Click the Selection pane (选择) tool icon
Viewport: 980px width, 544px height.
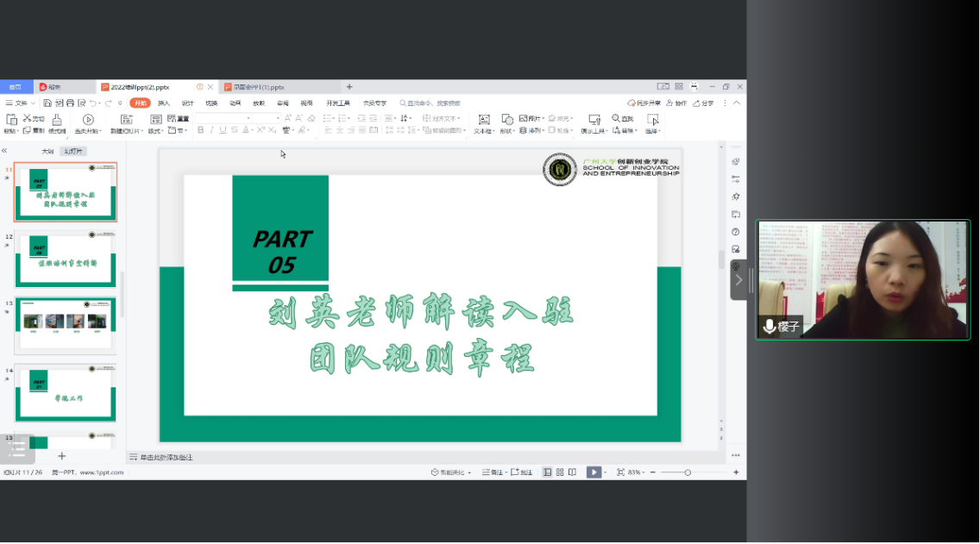coord(652,119)
